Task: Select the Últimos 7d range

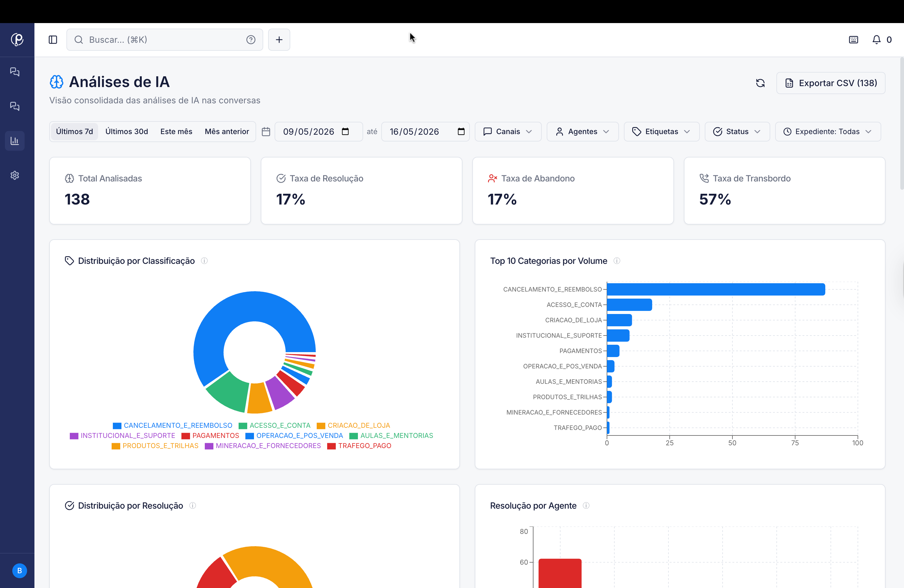Action: [x=74, y=131]
